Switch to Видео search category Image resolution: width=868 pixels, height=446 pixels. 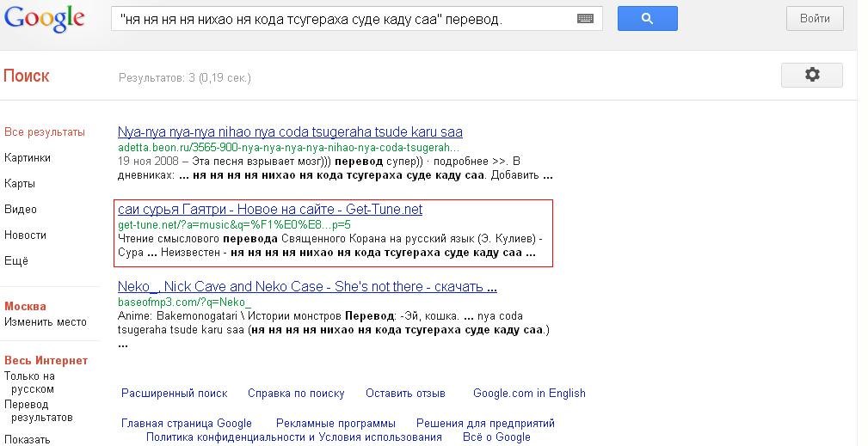pos(21,210)
